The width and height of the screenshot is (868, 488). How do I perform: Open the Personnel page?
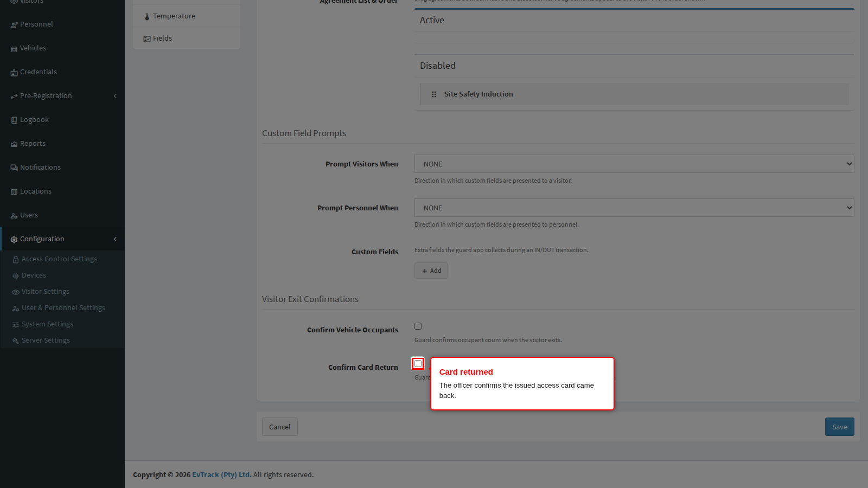(62, 24)
